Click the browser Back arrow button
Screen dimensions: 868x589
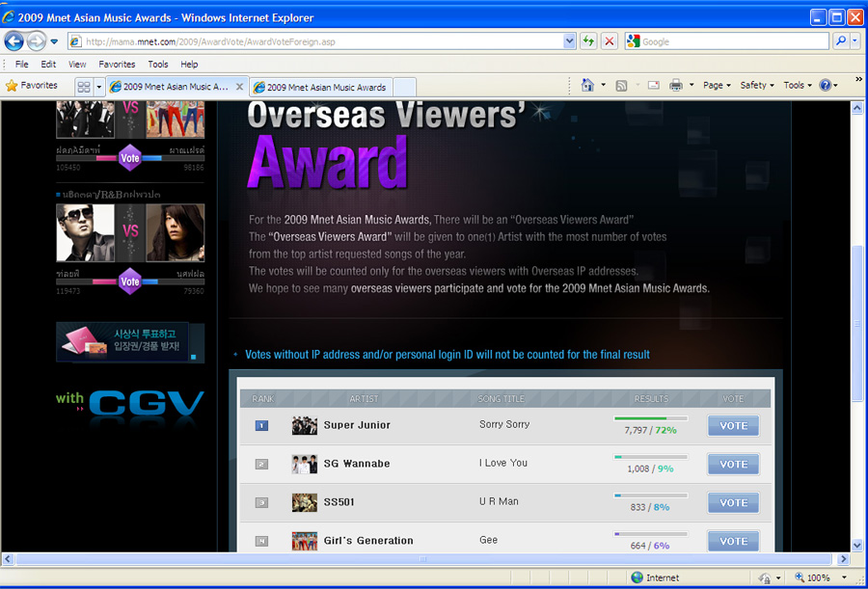(14, 40)
